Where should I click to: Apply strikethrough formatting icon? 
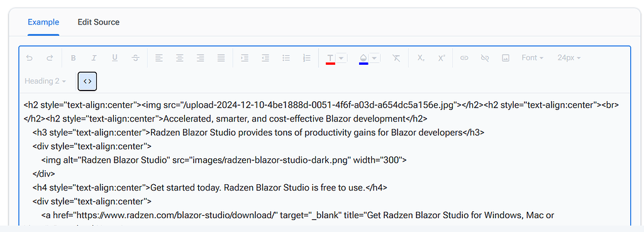[x=136, y=58]
